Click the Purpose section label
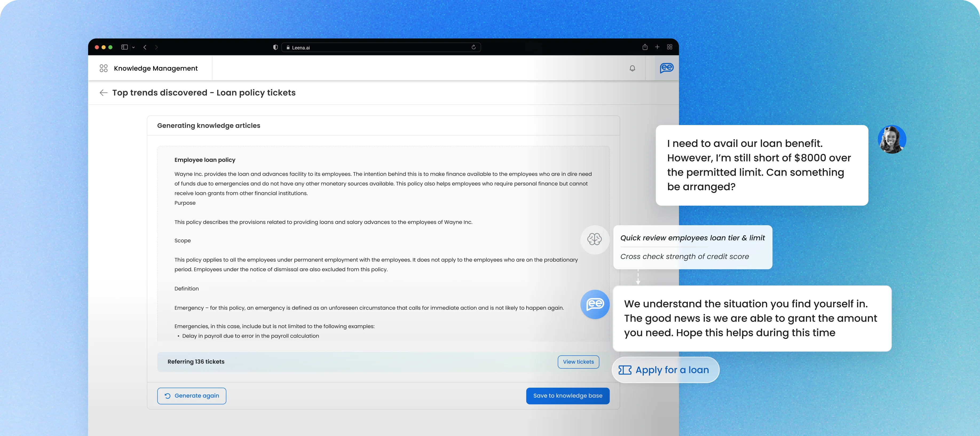This screenshot has width=980, height=436. click(185, 203)
